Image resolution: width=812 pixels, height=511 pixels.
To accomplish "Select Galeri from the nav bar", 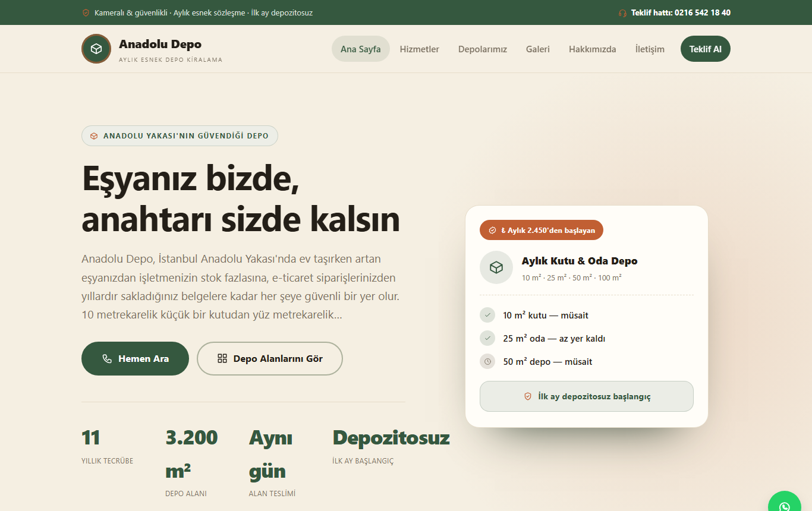I will 538,49.
